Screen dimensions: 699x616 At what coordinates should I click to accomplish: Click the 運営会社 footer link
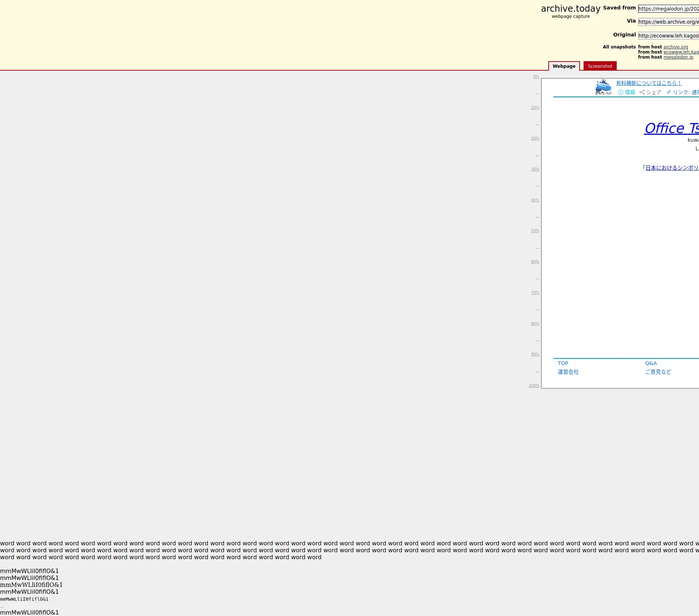[568, 372]
